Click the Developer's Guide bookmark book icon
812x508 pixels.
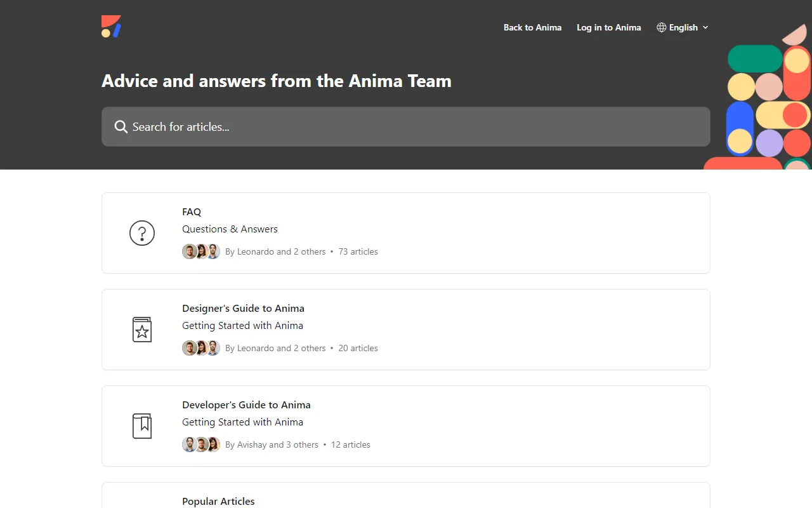tap(142, 426)
